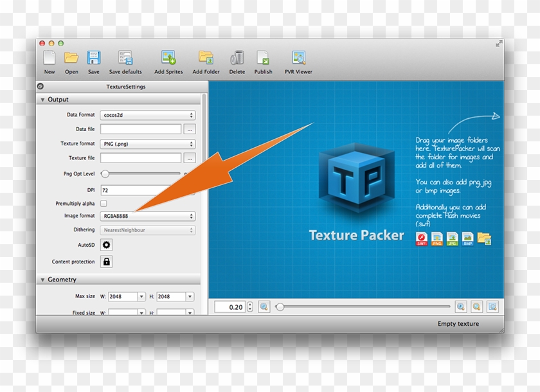Open the AutoSD settings gear
The image size is (540, 392).
[x=105, y=245]
